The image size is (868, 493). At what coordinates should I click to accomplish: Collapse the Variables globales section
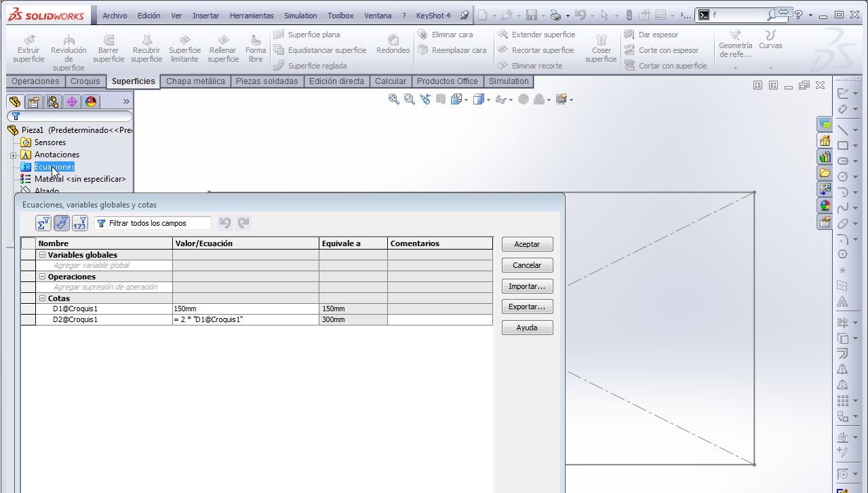(42, 255)
